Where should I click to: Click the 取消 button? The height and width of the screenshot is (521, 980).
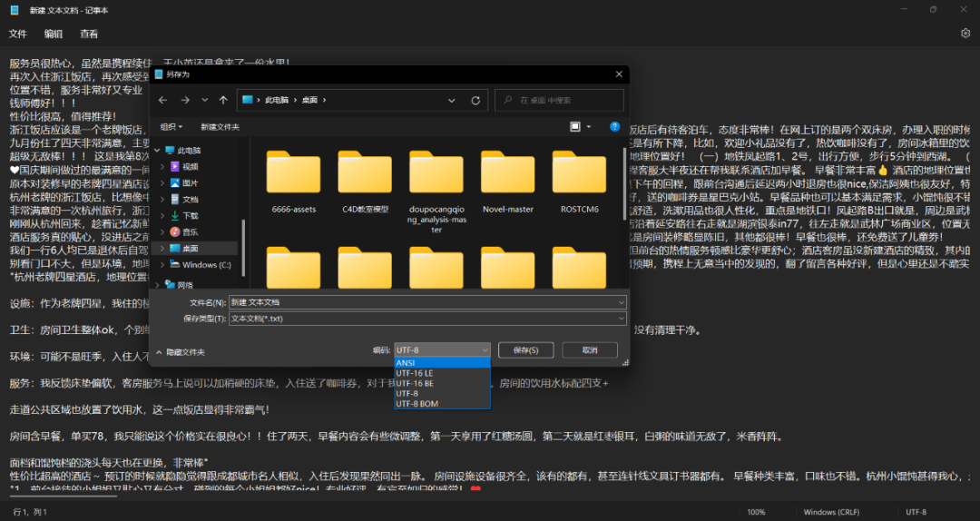point(590,350)
